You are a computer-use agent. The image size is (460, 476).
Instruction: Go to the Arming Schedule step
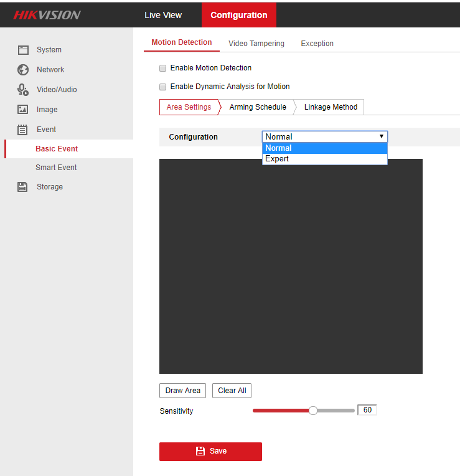(x=258, y=107)
